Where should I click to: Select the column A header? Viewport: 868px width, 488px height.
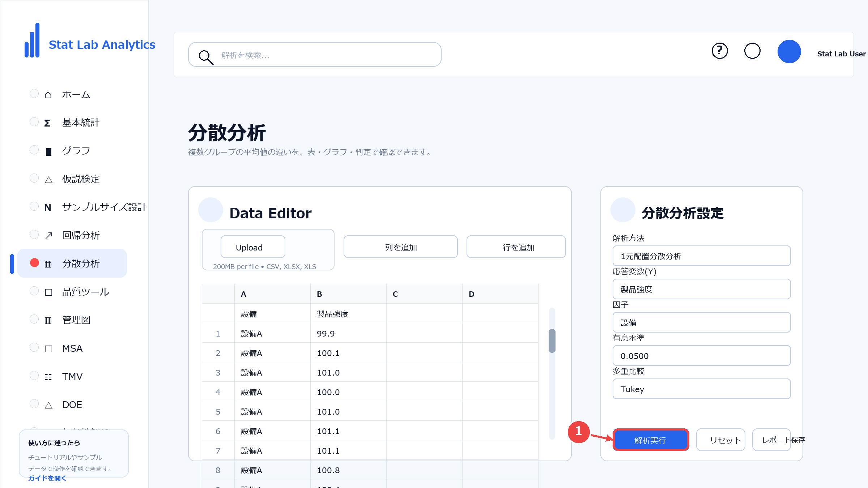point(272,294)
